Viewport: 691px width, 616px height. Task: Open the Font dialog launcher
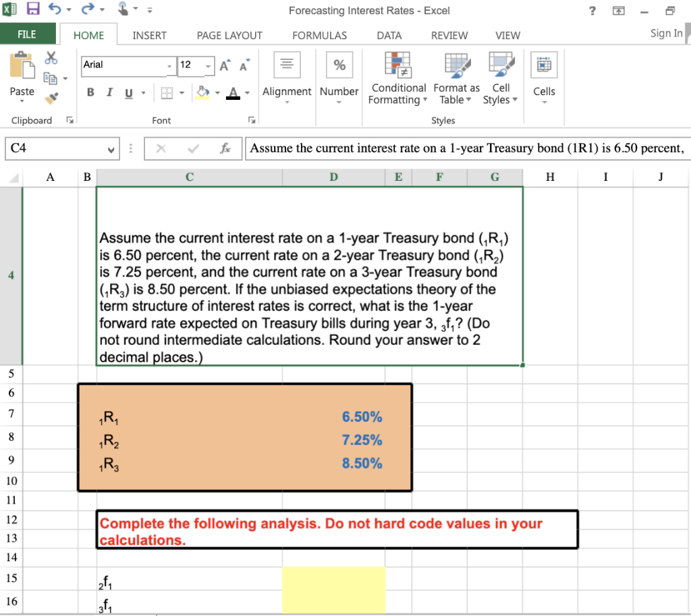252,120
